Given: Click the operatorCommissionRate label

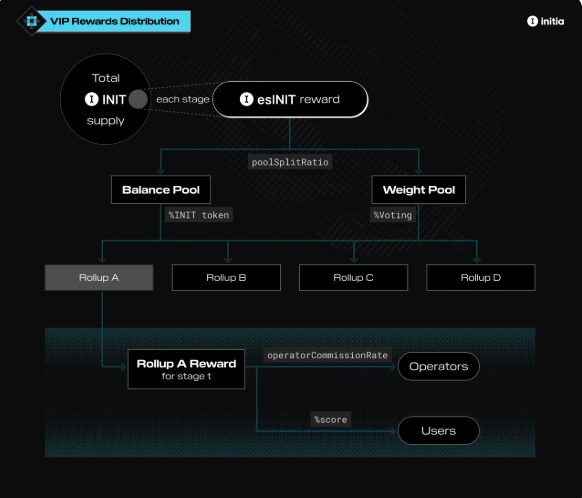Looking at the screenshot, I should 327,355.
